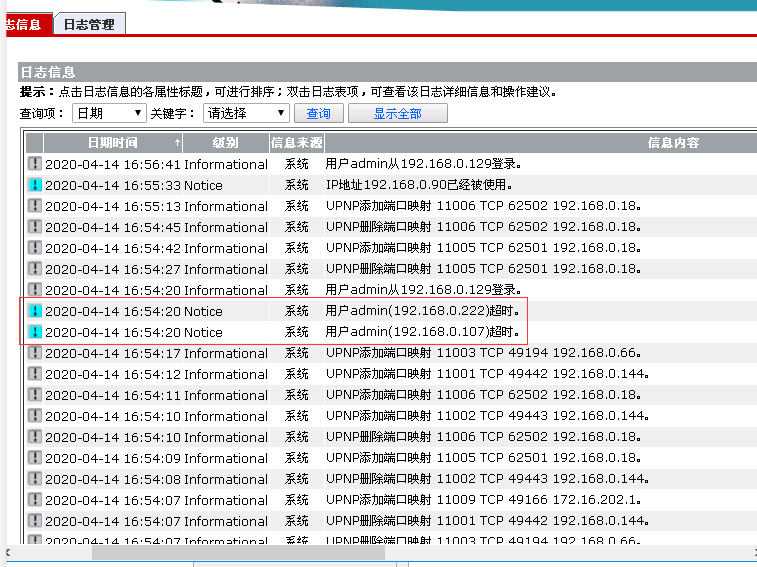Viewport: 757px width, 567px height.
Task: Select 'UPNP添加端口映射 11001 TCP 49442 192.168.0.144'
Action: point(487,374)
